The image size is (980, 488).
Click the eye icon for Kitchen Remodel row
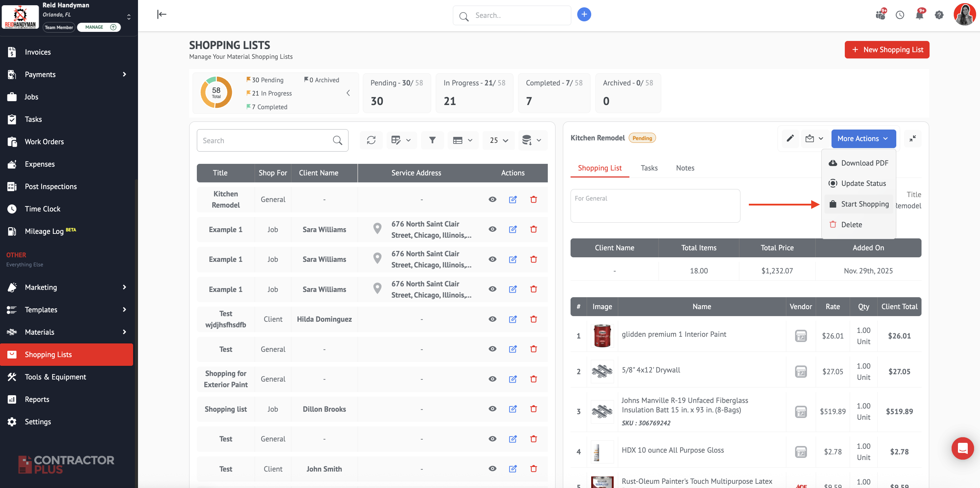point(492,199)
